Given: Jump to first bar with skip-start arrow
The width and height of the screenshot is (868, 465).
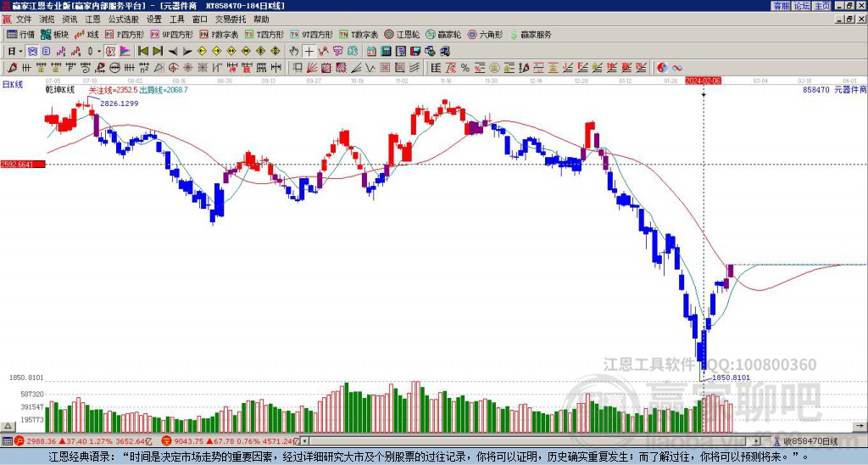Looking at the screenshot, I should 142,52.
